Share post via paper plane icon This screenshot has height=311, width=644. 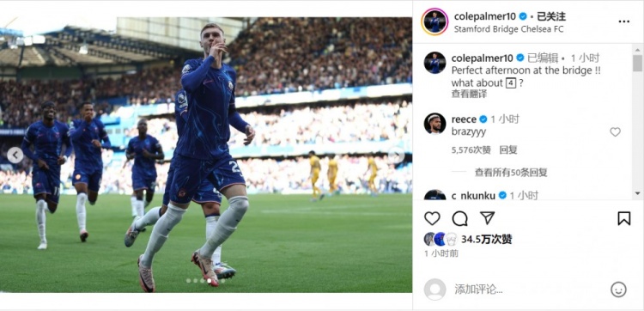(487, 218)
